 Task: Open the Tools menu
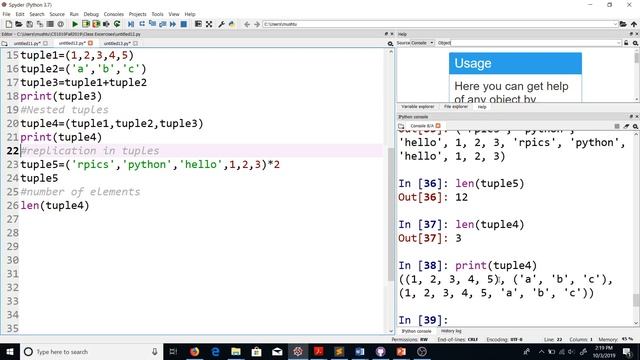pyautogui.click(x=157, y=14)
